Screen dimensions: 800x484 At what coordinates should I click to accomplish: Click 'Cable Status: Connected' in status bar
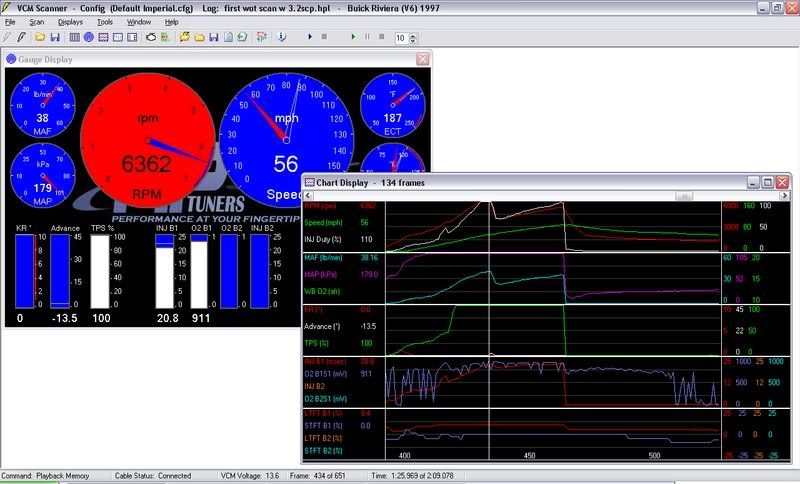(x=153, y=476)
